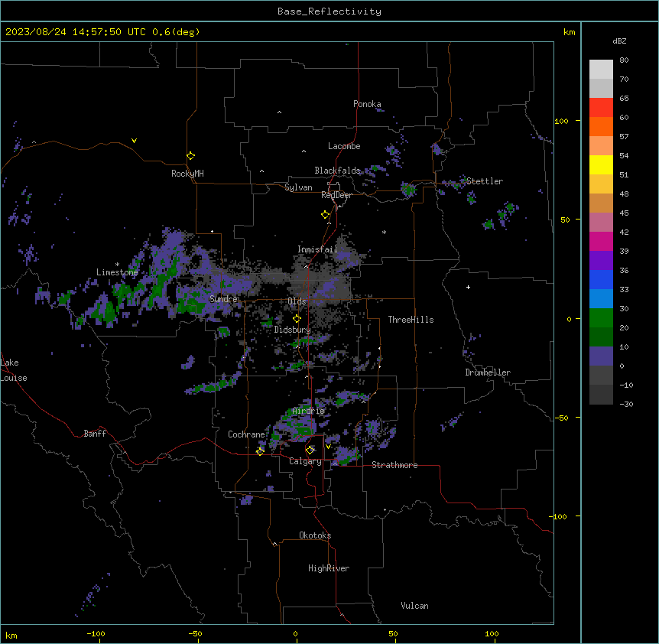Click the HighRiver city label
This screenshot has width=659, height=644.
329,568
